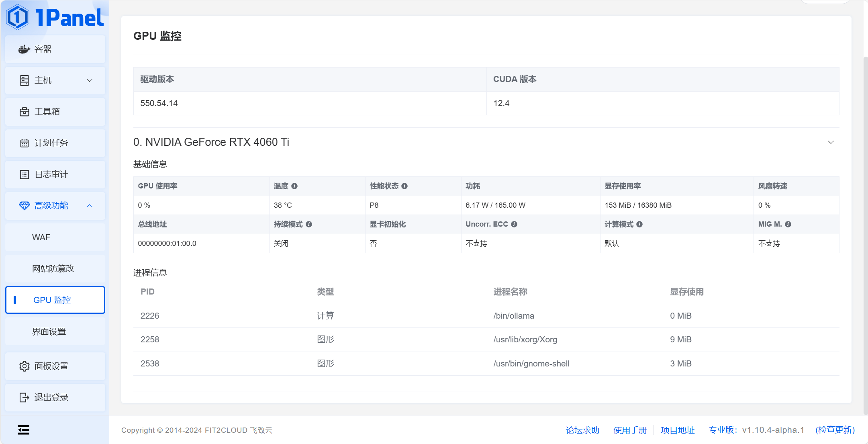Viewport: 868px width, 444px height.
Task: Click the info icon next to 温度
Action: click(x=294, y=186)
